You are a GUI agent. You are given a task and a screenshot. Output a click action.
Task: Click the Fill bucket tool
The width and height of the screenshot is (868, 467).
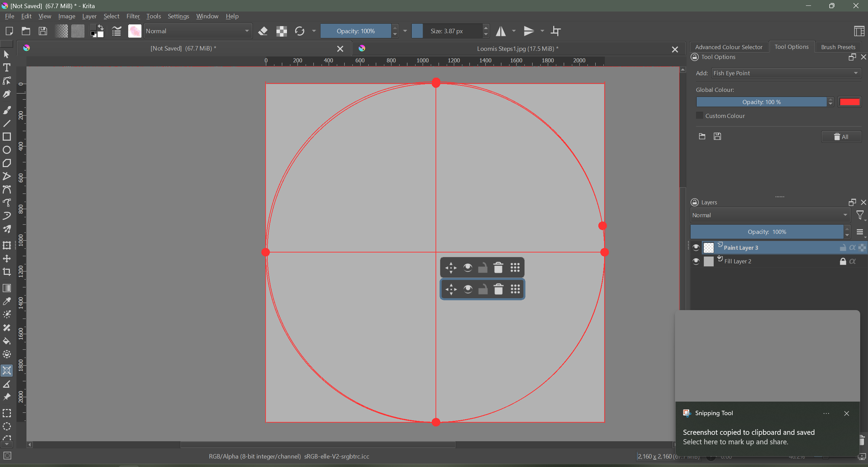pos(6,341)
